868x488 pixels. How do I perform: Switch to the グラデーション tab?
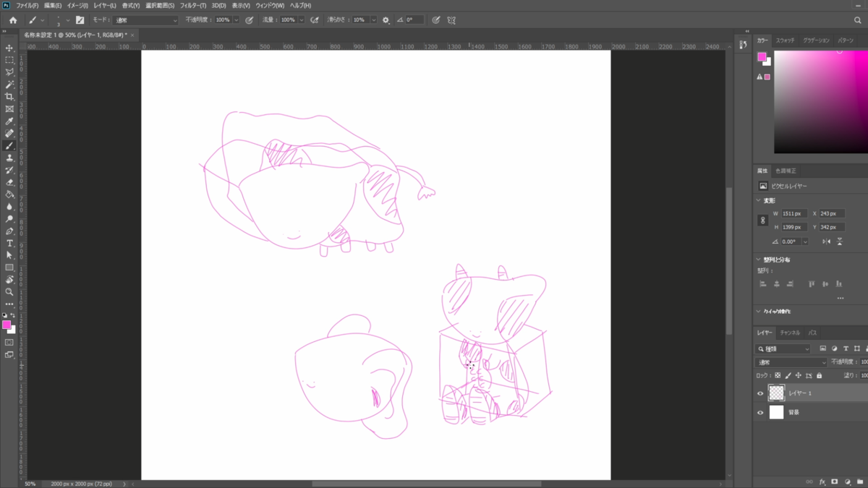pos(816,40)
